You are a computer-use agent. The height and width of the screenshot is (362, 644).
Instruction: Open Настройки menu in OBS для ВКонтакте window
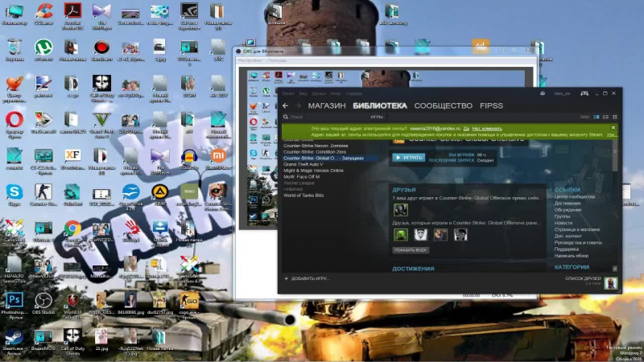click(x=250, y=60)
